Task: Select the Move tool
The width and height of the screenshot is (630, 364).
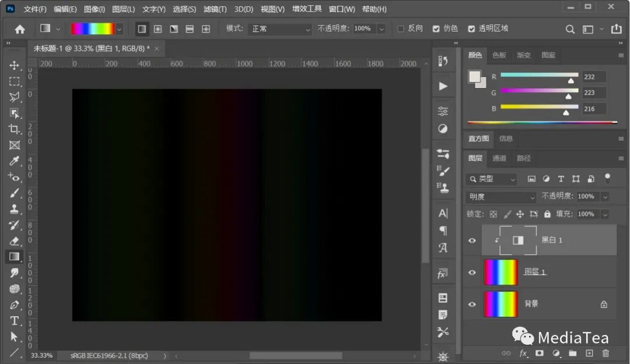Action: click(15, 65)
